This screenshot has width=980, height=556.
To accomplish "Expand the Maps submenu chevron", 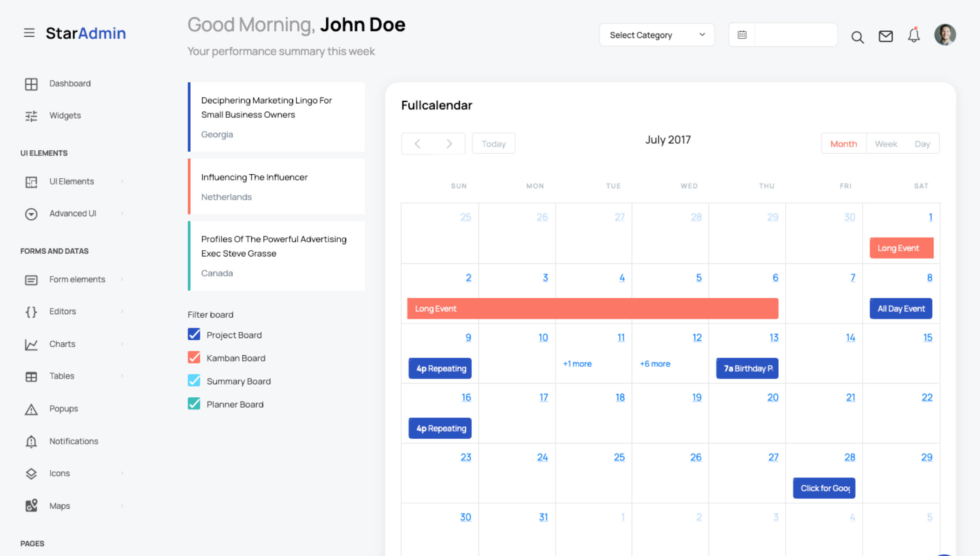I will 122,506.
